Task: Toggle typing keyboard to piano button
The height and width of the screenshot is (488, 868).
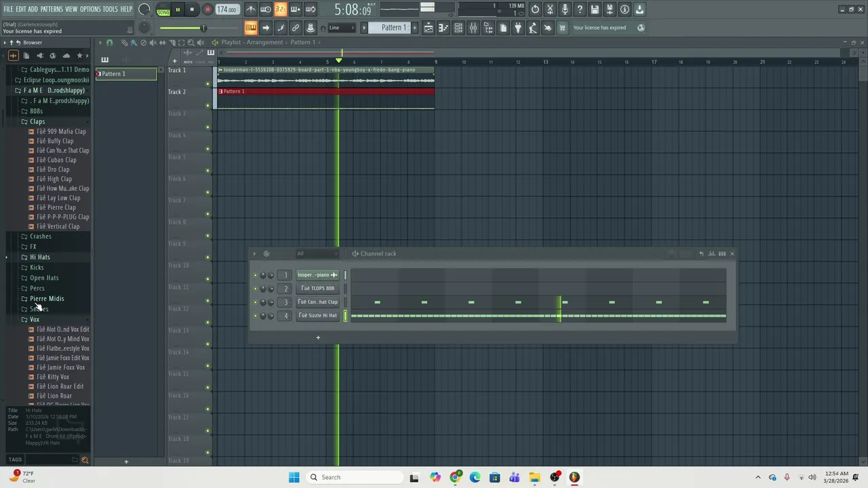Action: click(x=250, y=28)
